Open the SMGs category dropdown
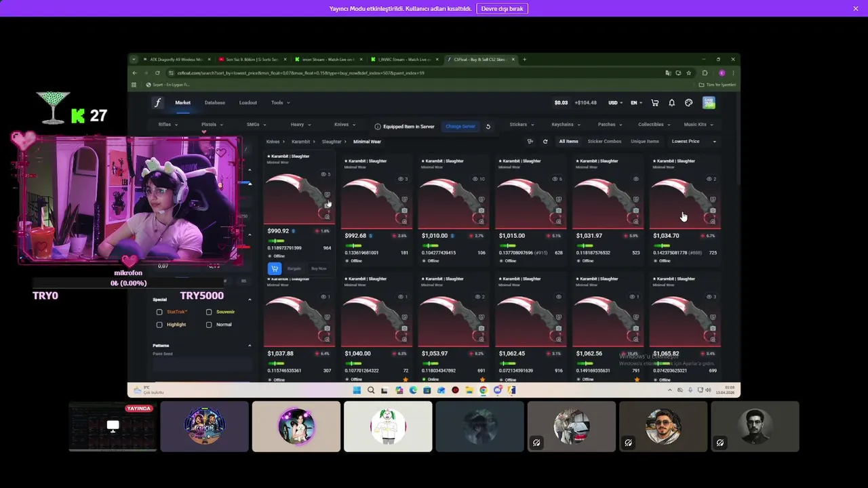 (256, 125)
